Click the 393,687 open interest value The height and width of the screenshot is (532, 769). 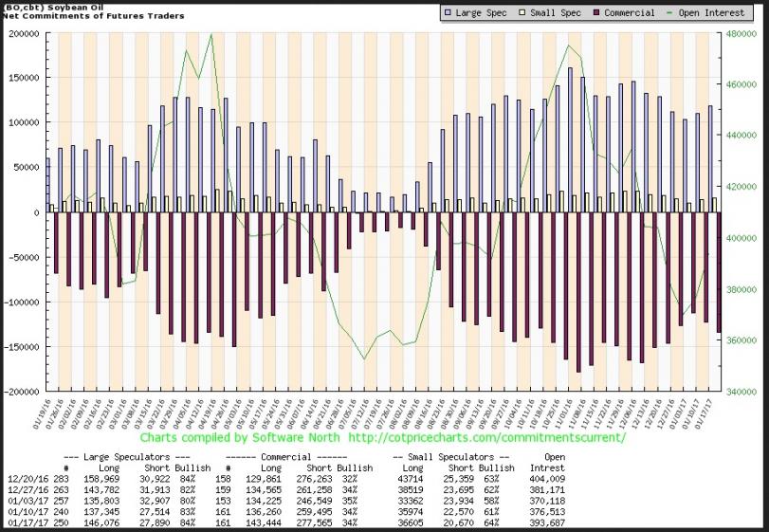(552, 522)
